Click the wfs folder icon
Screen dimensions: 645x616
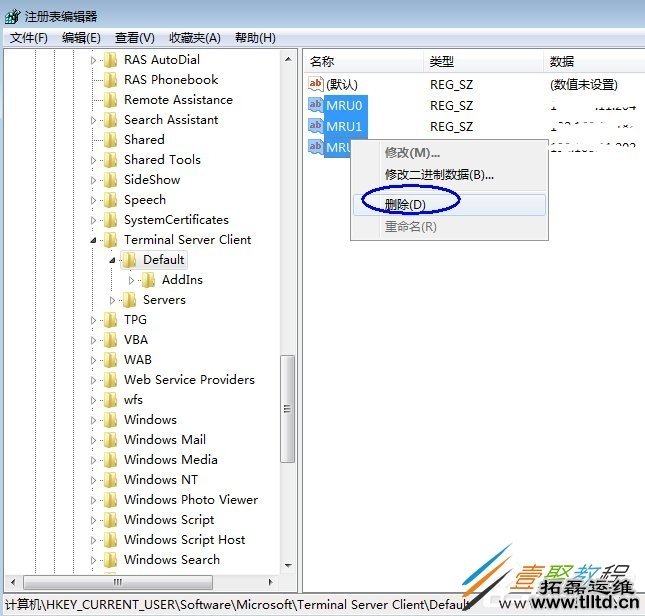[110, 400]
